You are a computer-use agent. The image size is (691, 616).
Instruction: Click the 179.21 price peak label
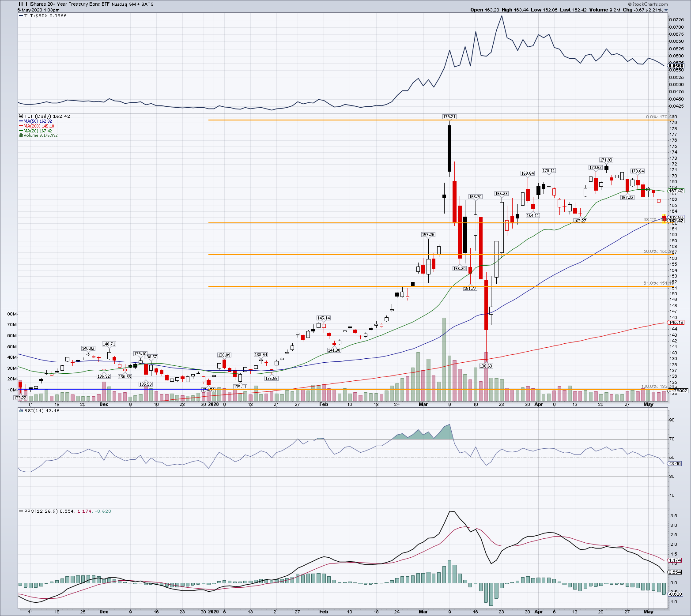tap(449, 117)
